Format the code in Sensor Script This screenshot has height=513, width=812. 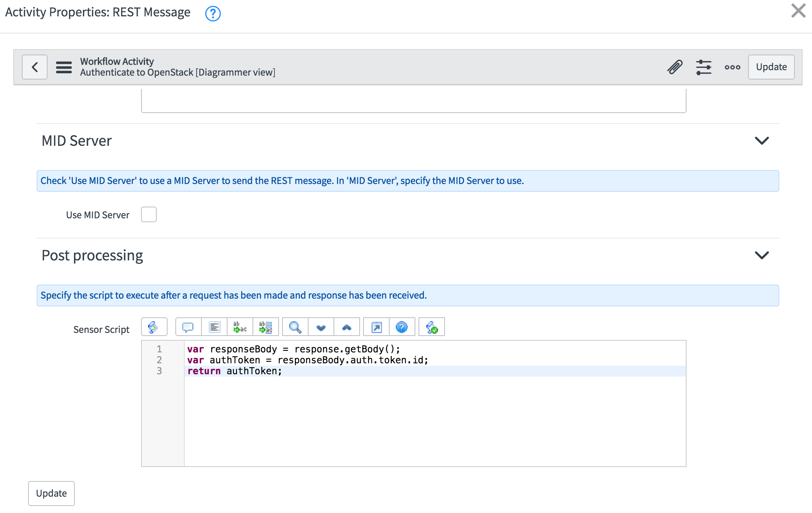click(214, 327)
